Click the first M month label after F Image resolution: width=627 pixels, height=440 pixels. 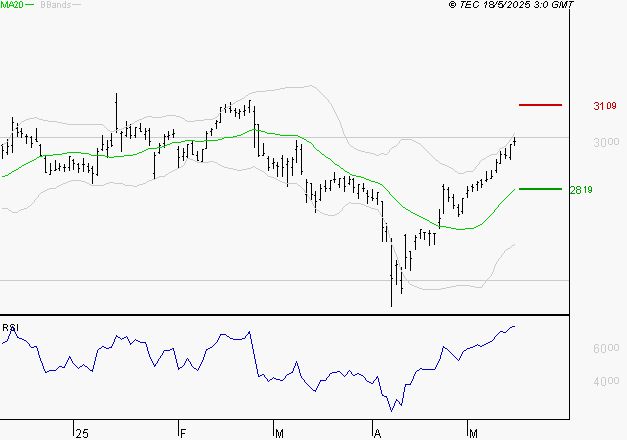click(279, 434)
